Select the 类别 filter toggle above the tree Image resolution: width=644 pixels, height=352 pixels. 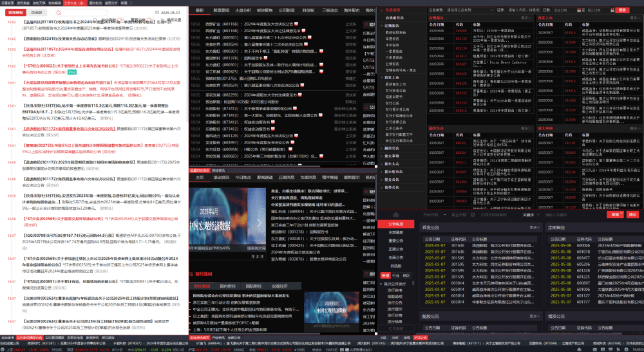tap(385, 275)
